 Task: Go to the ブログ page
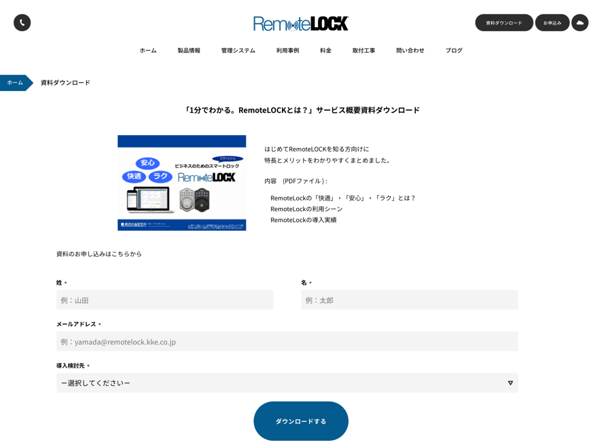pyautogui.click(x=454, y=50)
